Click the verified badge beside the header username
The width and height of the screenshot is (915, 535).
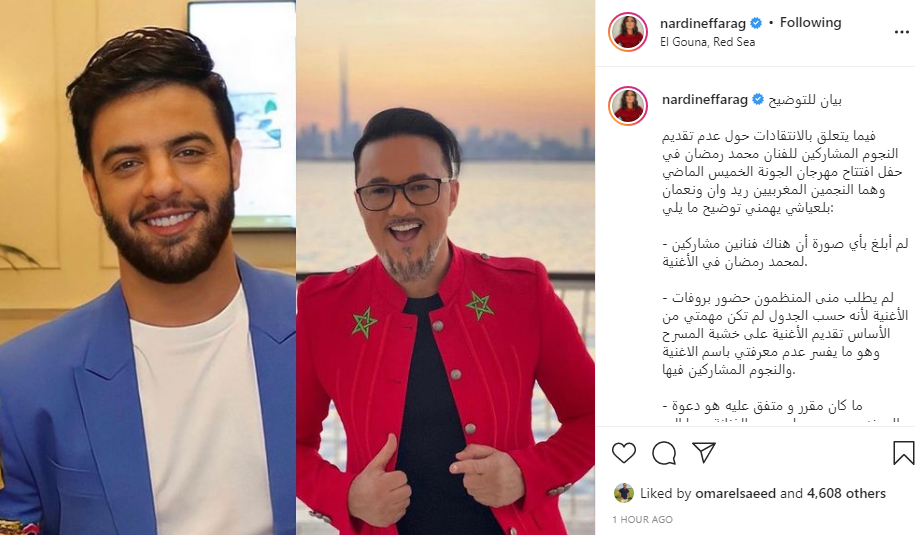point(756,23)
